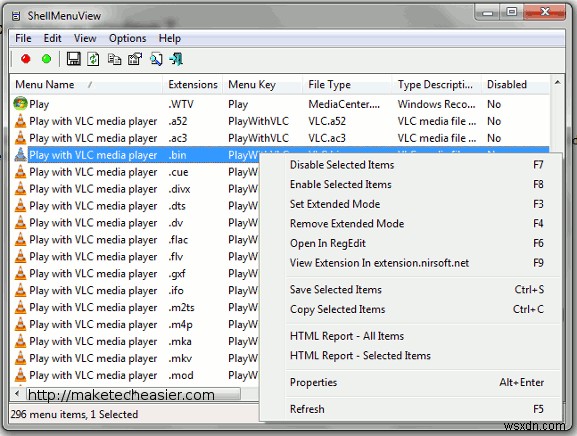Click the properties toolbar icon
Image resolution: width=577 pixels, height=436 pixels.
[135, 59]
